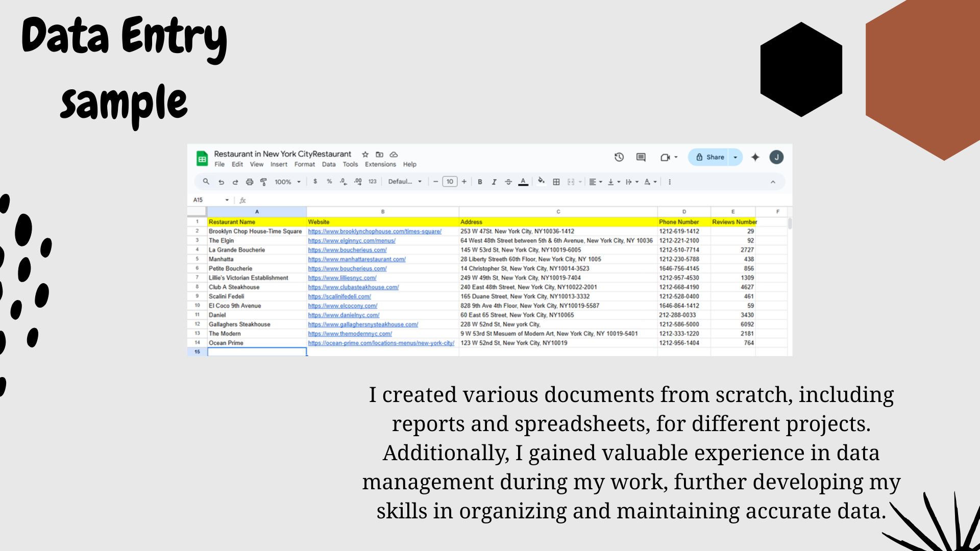Open the fill color paint bucket
This screenshot has width=980, height=551.
(541, 181)
